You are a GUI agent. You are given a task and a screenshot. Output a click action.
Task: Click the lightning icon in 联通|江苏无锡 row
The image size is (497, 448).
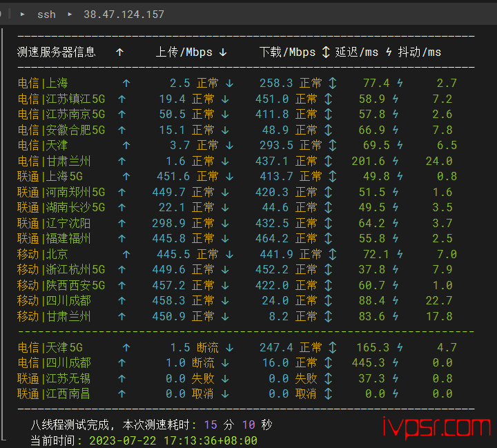tap(396, 378)
